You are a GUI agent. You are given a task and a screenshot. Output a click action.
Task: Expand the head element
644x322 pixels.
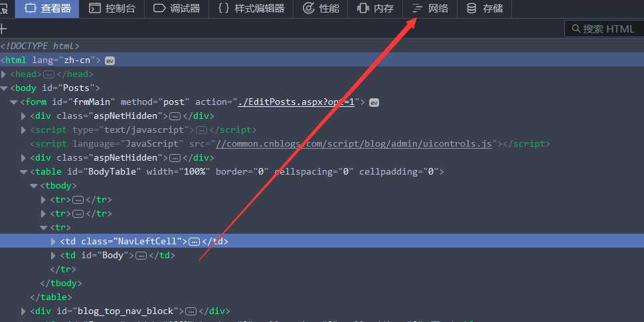tap(4, 74)
